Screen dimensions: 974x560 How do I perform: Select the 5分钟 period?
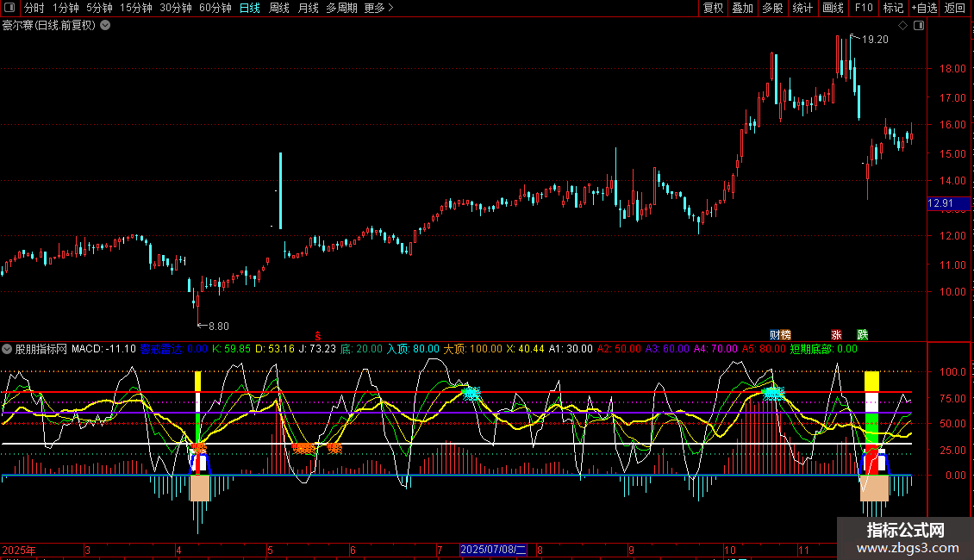(99, 8)
